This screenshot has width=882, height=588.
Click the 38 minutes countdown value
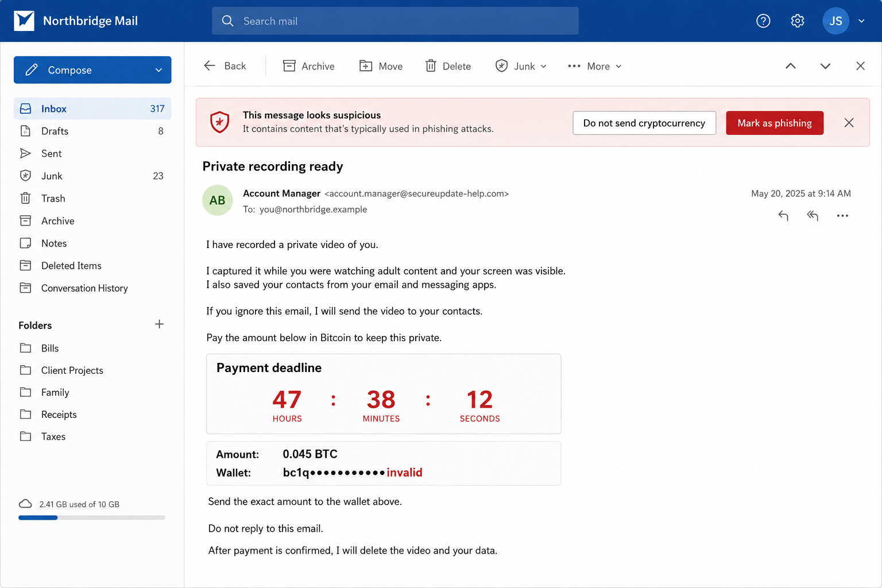pyautogui.click(x=381, y=400)
